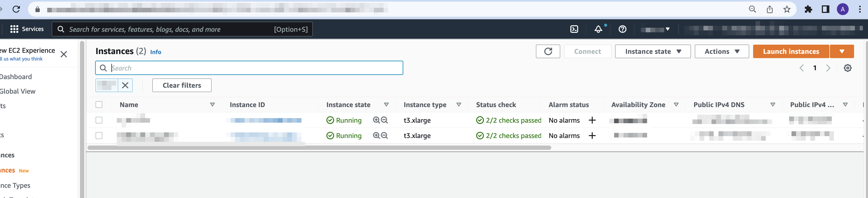
Task: Select the first instance row checkbox
Action: tap(99, 120)
